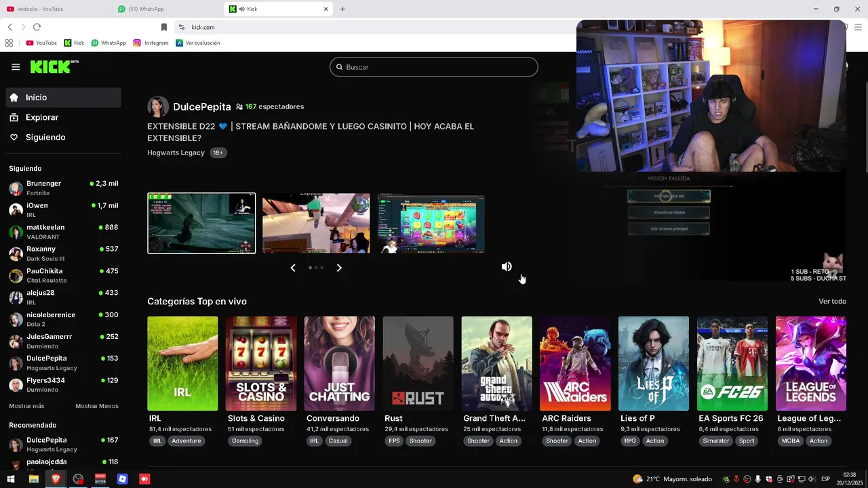Collapse list with Mostrar Menos
The height and width of the screenshot is (488, 868).
point(97,406)
